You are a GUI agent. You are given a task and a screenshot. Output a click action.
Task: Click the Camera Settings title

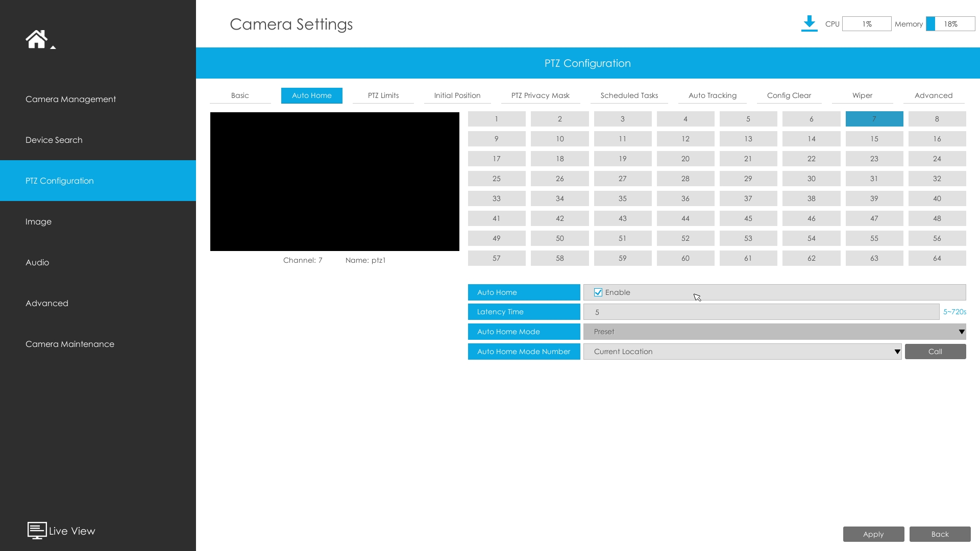[291, 24]
